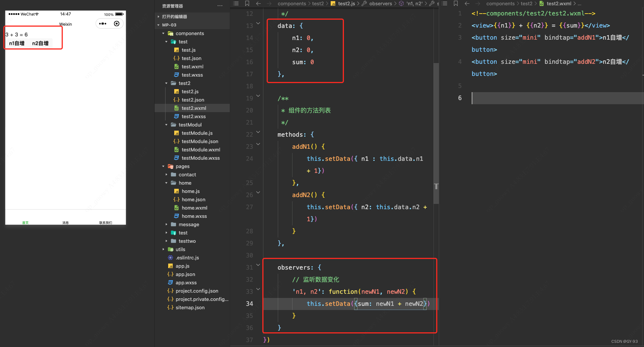Fold the observers block at line 31
The width and height of the screenshot is (644, 347).
click(x=258, y=265)
